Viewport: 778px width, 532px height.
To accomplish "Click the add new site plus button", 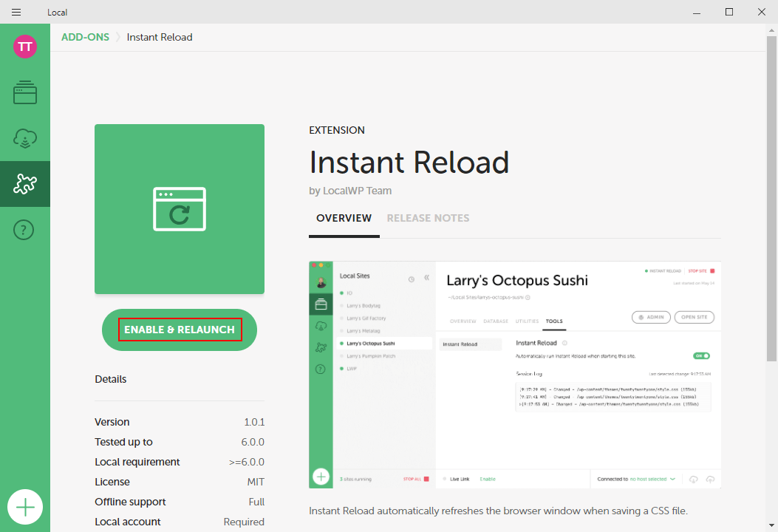I will coord(25,507).
